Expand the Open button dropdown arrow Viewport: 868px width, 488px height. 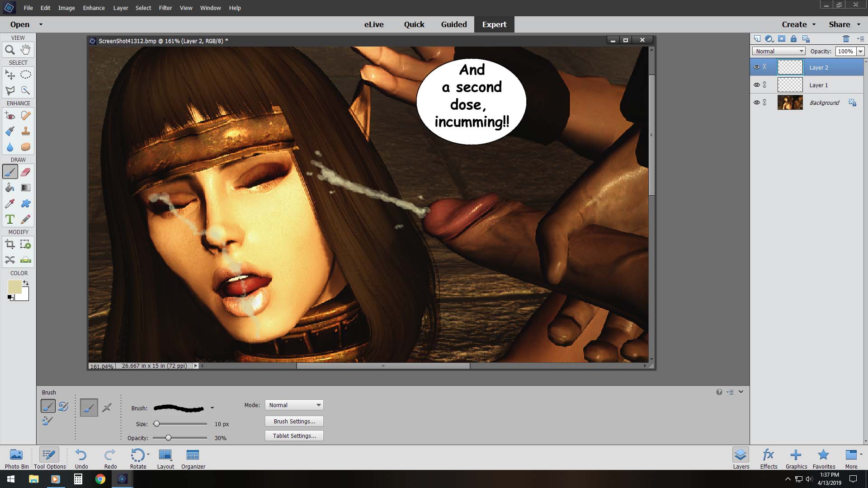tap(41, 24)
